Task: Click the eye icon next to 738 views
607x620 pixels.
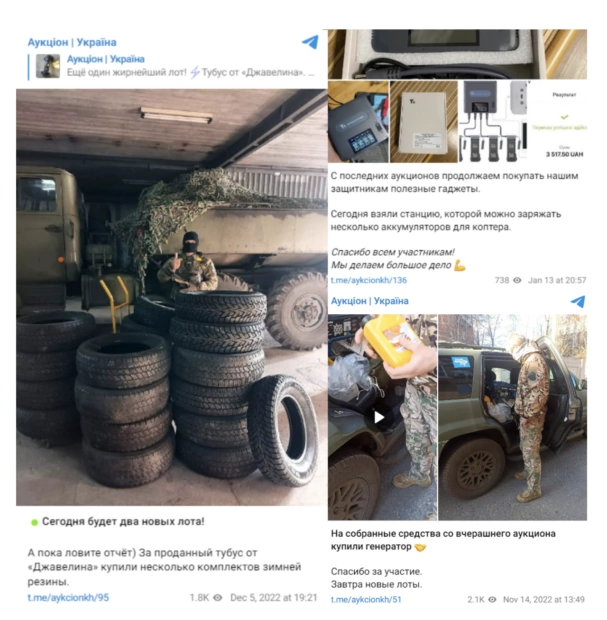Action: coord(517,280)
